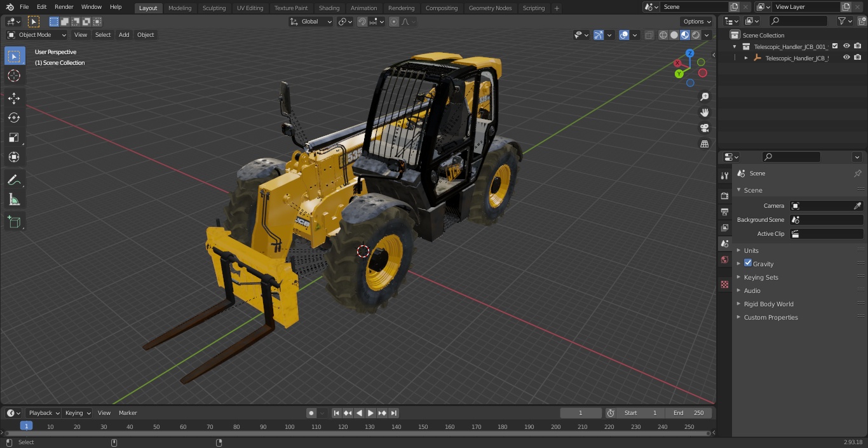Select wireframe viewport shading
This screenshot has width=868, height=448.
click(663, 35)
